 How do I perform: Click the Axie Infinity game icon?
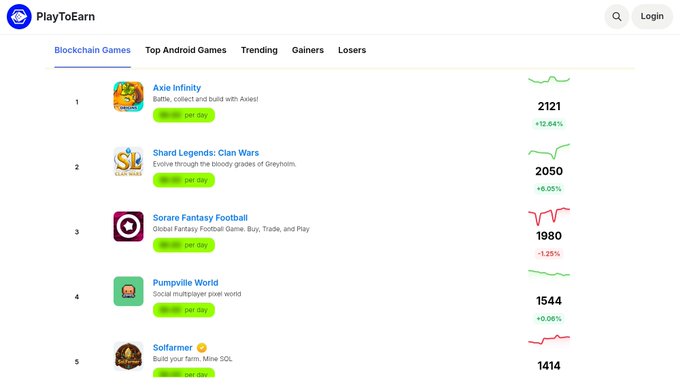point(128,96)
